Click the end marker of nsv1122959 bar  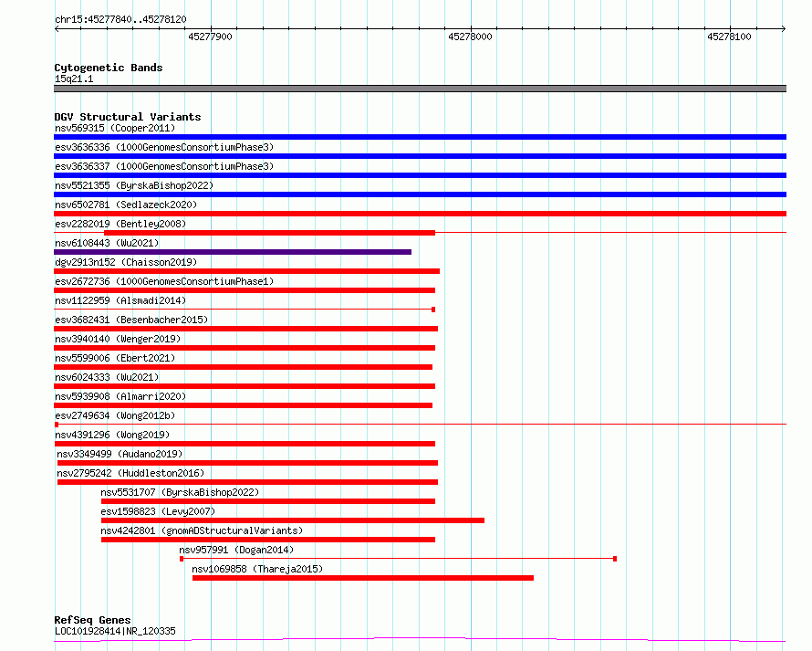pyautogui.click(x=433, y=310)
